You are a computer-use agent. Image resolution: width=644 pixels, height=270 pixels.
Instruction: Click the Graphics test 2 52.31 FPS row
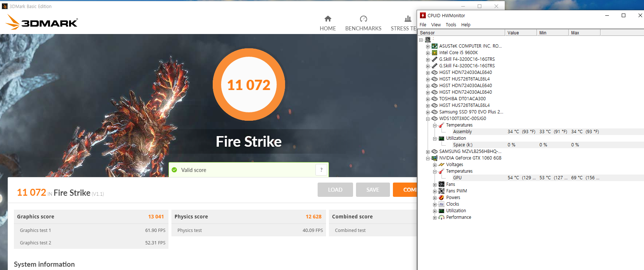91,243
